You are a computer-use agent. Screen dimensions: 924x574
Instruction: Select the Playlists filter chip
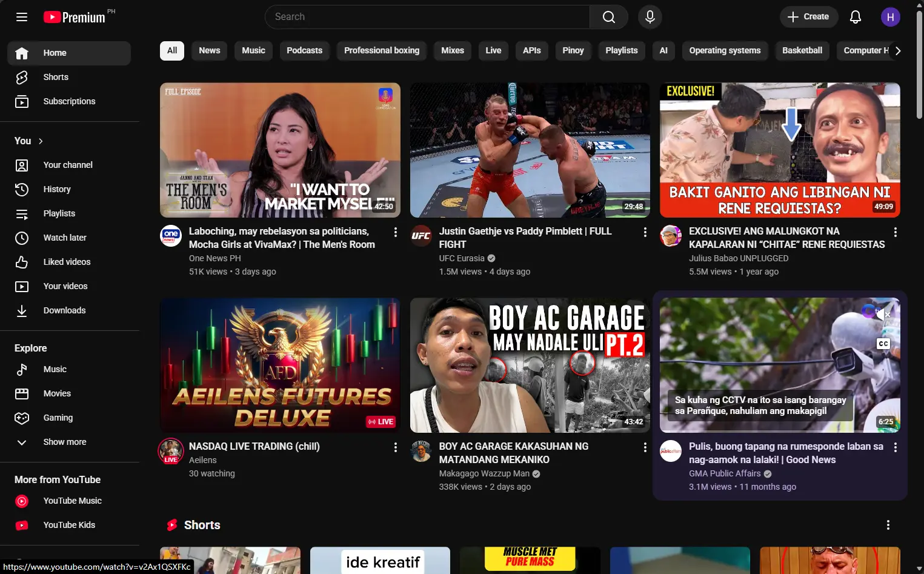(622, 51)
